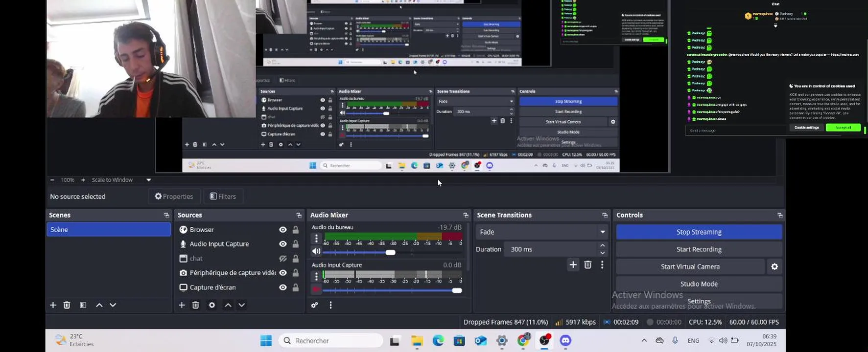Mute Audio du bureau speaker icon
The width and height of the screenshot is (868, 352).
point(316,251)
